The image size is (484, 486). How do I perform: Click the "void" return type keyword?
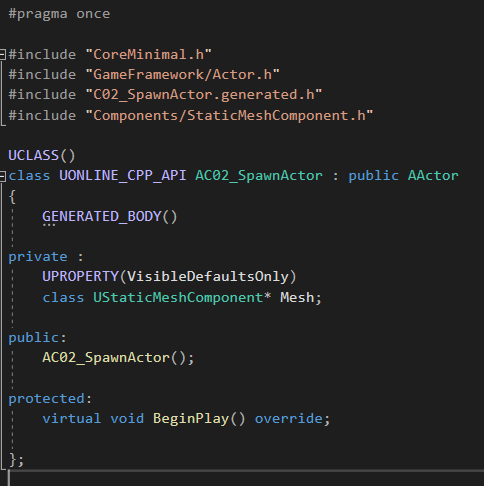click(x=127, y=419)
